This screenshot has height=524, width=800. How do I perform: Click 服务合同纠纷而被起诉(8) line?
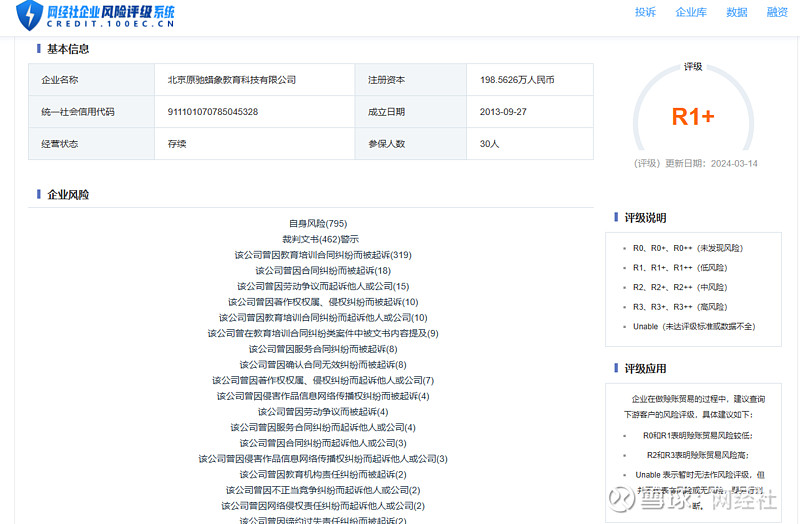coord(323,349)
